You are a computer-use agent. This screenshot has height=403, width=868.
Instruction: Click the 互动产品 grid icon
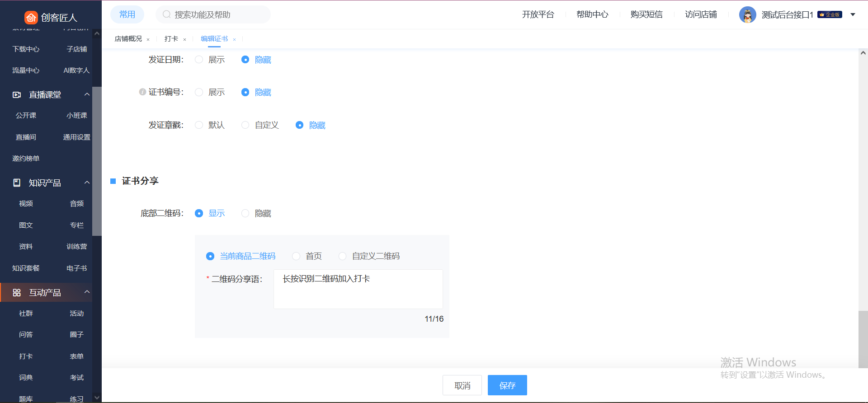point(17,293)
